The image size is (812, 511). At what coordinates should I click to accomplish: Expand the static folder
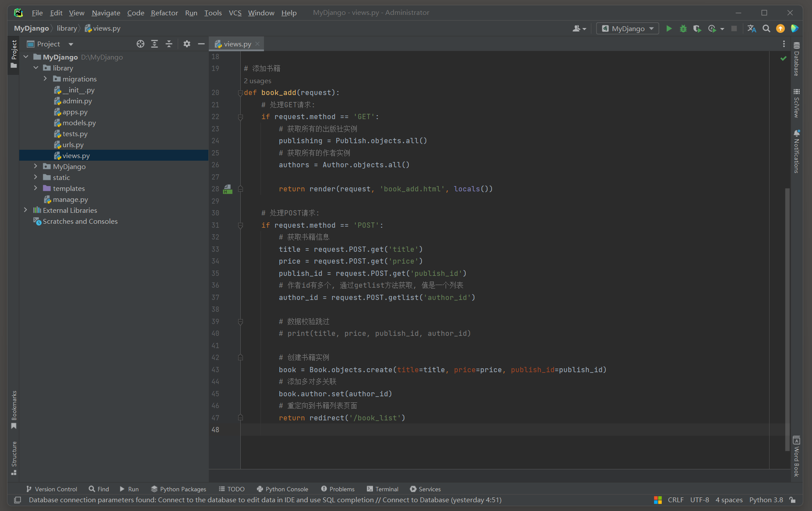(36, 177)
